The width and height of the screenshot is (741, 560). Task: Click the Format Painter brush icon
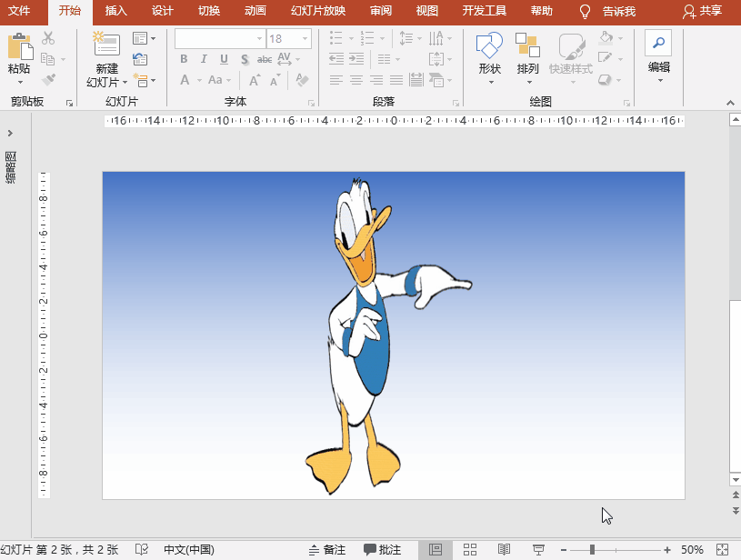point(48,79)
